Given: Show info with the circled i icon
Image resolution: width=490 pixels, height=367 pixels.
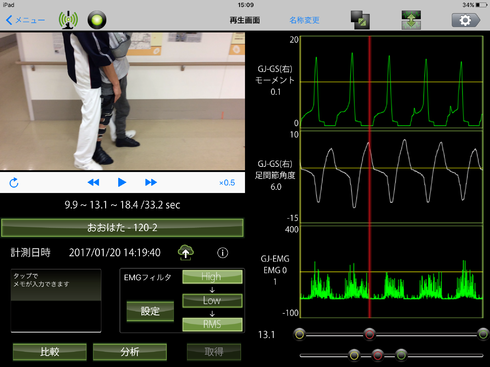Looking at the screenshot, I should [223, 253].
